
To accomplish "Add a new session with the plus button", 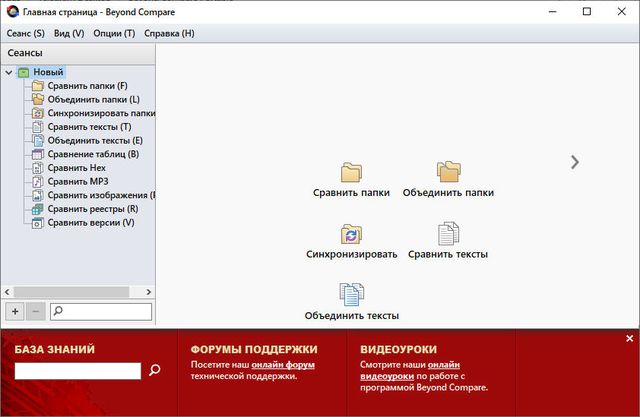I will [15, 312].
